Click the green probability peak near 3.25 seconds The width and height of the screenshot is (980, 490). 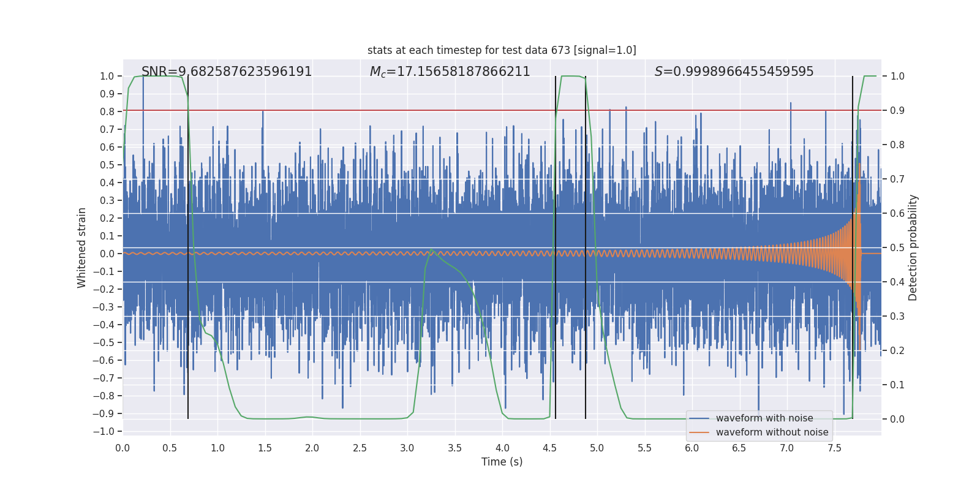coord(431,249)
